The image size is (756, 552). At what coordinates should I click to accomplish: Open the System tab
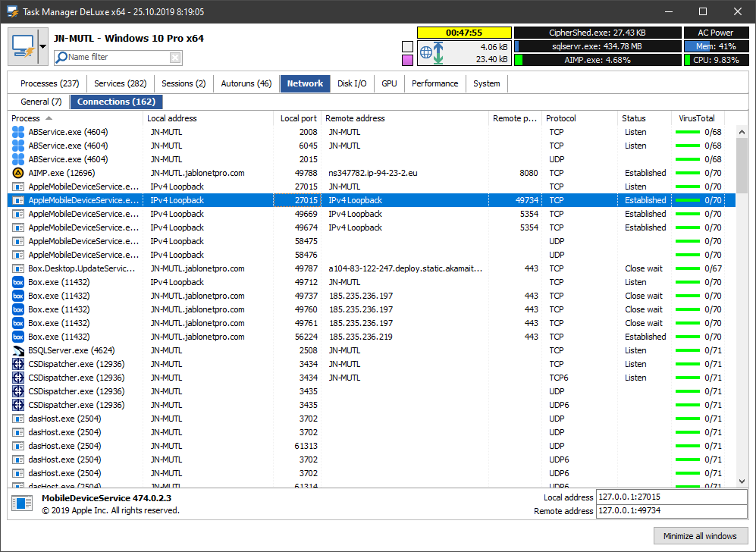(487, 83)
